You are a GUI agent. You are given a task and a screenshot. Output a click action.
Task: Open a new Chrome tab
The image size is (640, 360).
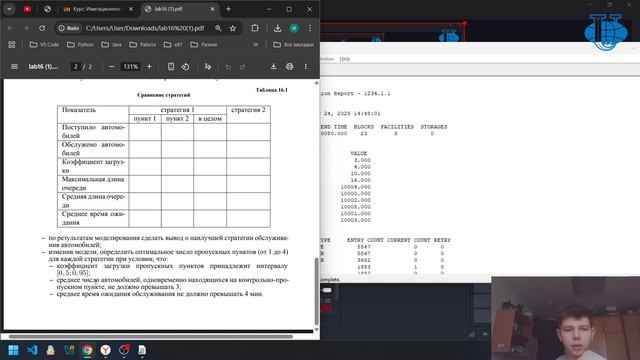point(229,9)
